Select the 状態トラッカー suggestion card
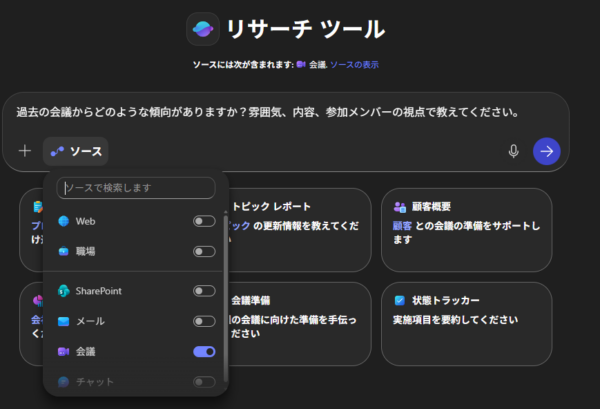The width and height of the screenshot is (600, 409). [466, 322]
